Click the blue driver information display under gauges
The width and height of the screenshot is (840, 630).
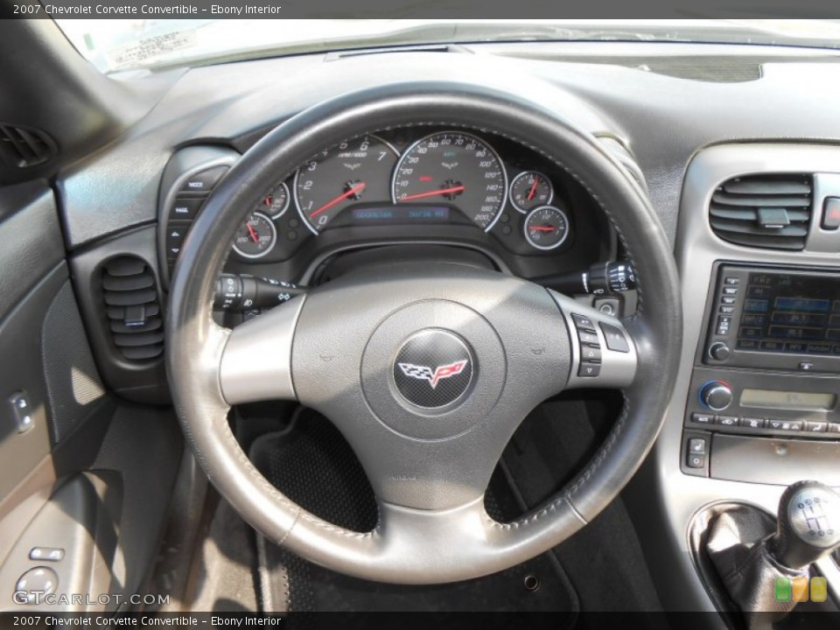pos(400,213)
